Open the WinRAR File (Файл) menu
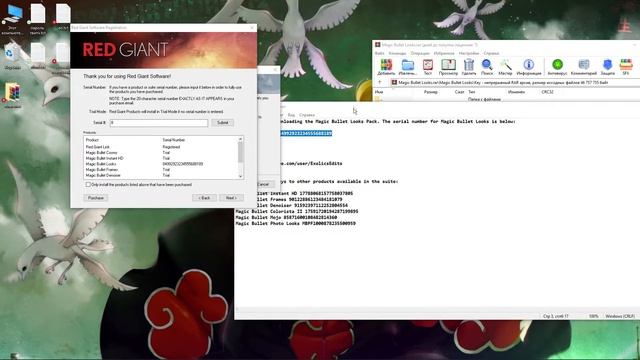Screen dimensions: 640x360 379,53
